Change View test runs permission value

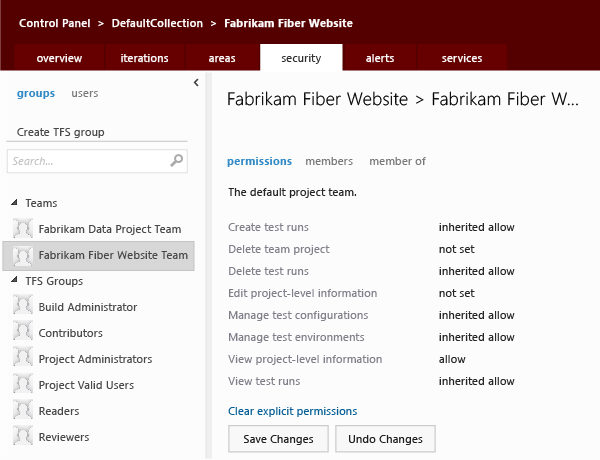pos(476,381)
